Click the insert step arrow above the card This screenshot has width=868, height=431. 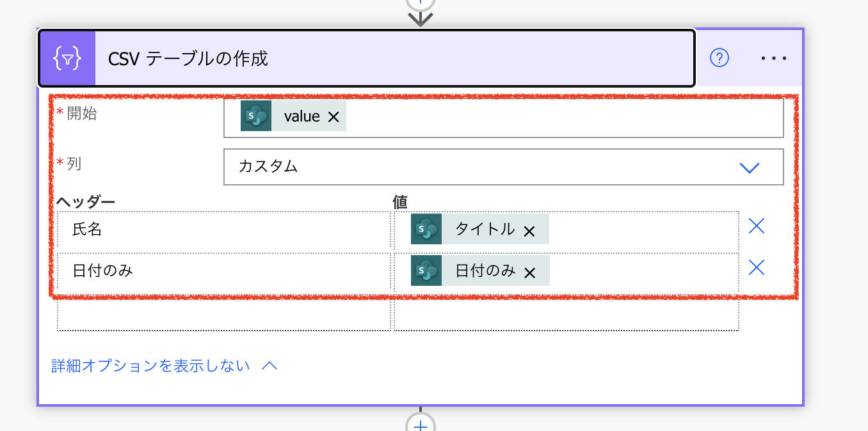click(x=420, y=18)
